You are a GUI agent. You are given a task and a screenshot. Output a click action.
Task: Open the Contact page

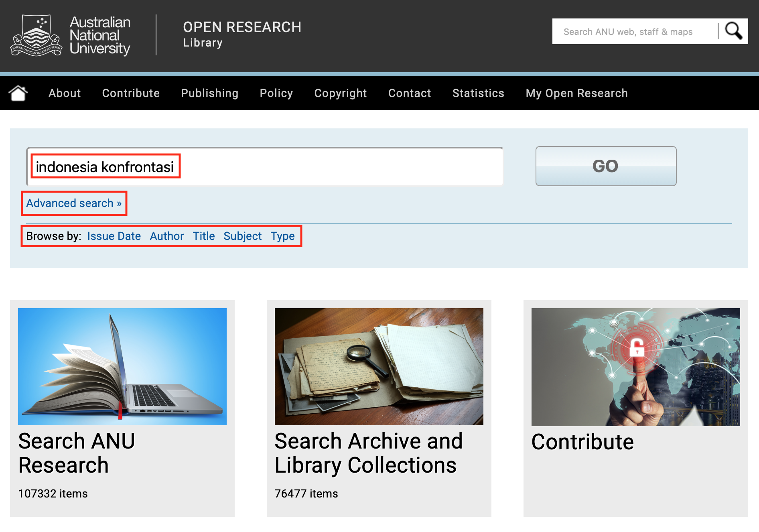pyautogui.click(x=410, y=93)
